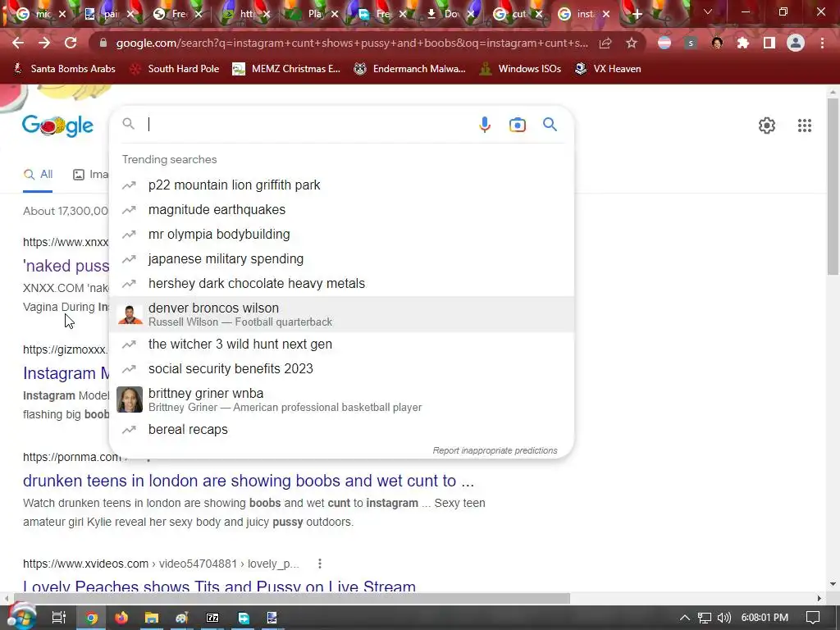Open the notification center icon
The height and width of the screenshot is (630, 840).
813,618
